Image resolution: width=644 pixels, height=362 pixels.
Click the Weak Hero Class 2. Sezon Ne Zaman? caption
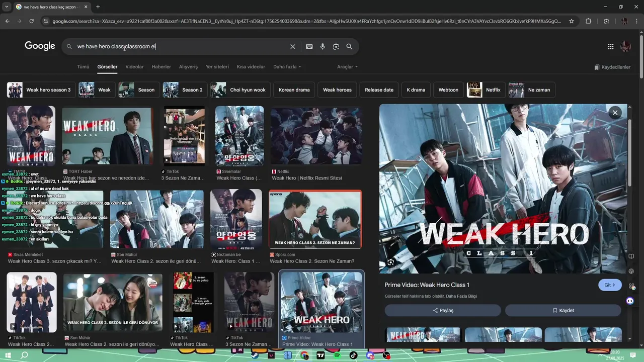coord(312,261)
